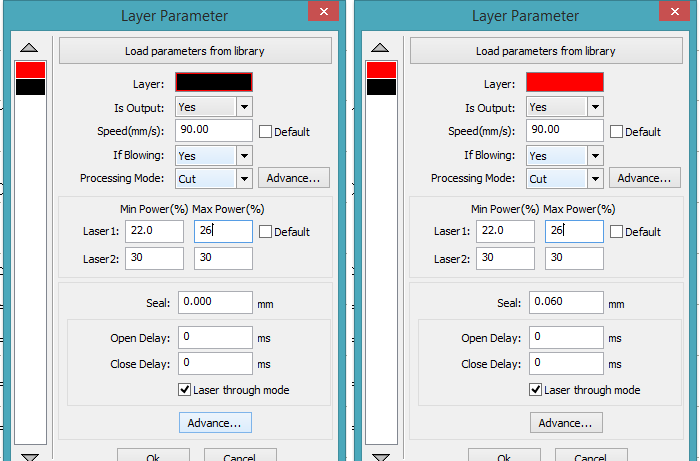Select red layer in right dialog's list
The image size is (700, 461).
pos(381,70)
